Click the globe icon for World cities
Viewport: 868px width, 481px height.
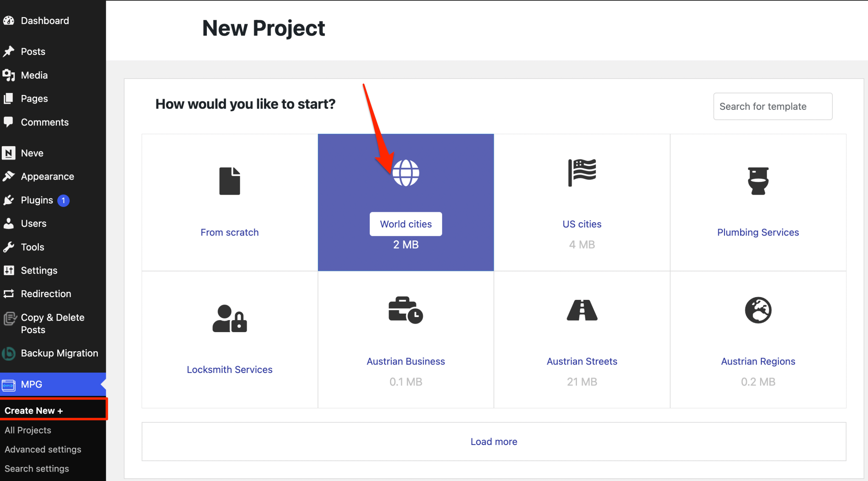(x=405, y=173)
